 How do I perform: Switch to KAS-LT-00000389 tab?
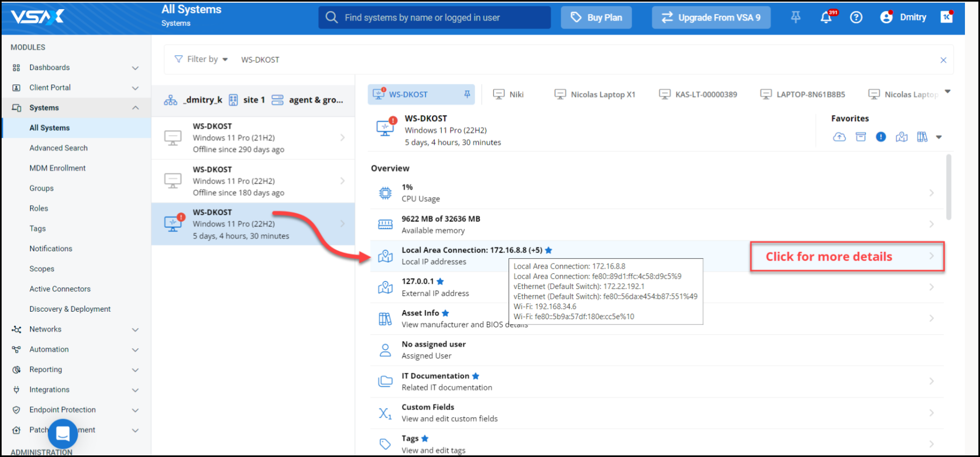click(698, 94)
